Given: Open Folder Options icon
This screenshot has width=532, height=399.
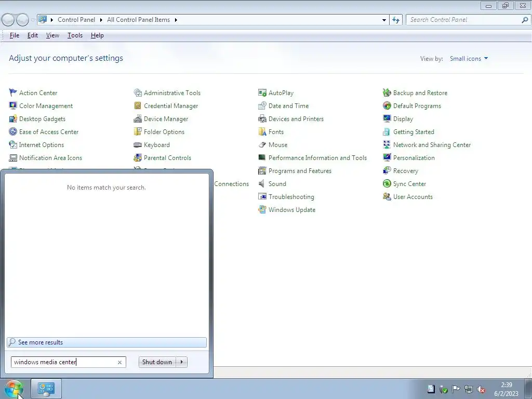Looking at the screenshot, I should point(137,131).
